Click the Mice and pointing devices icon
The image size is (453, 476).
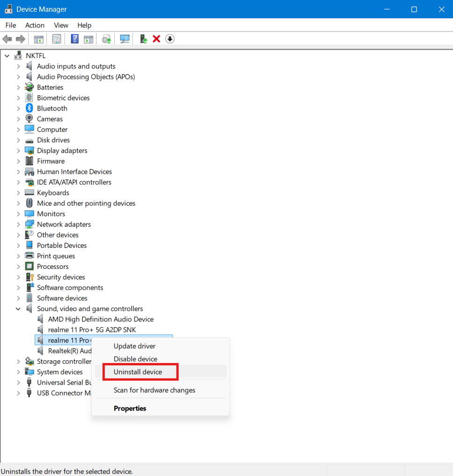pos(29,203)
